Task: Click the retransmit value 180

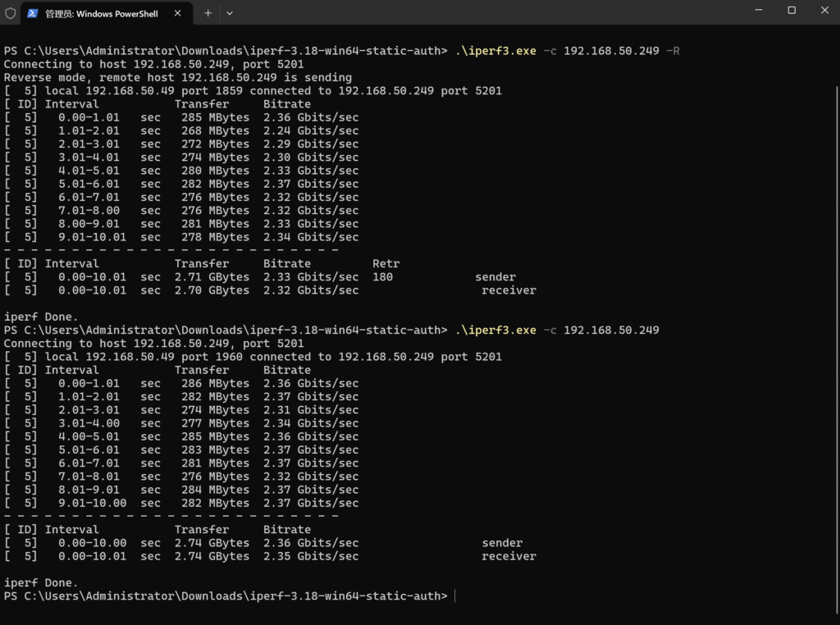Action: pos(382,277)
